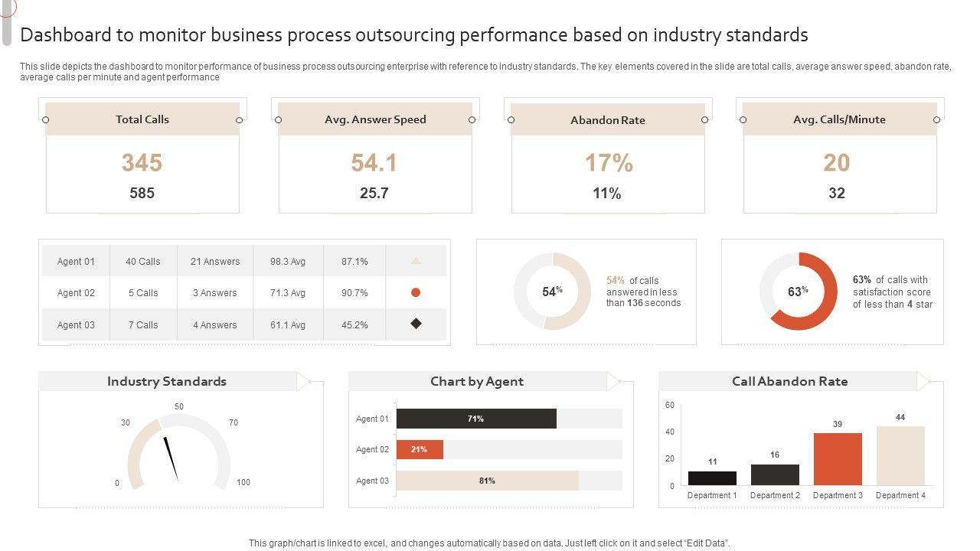Click the Agent 02 21% orange bar
Image resolution: width=980 pixels, height=551 pixels.
click(x=420, y=449)
